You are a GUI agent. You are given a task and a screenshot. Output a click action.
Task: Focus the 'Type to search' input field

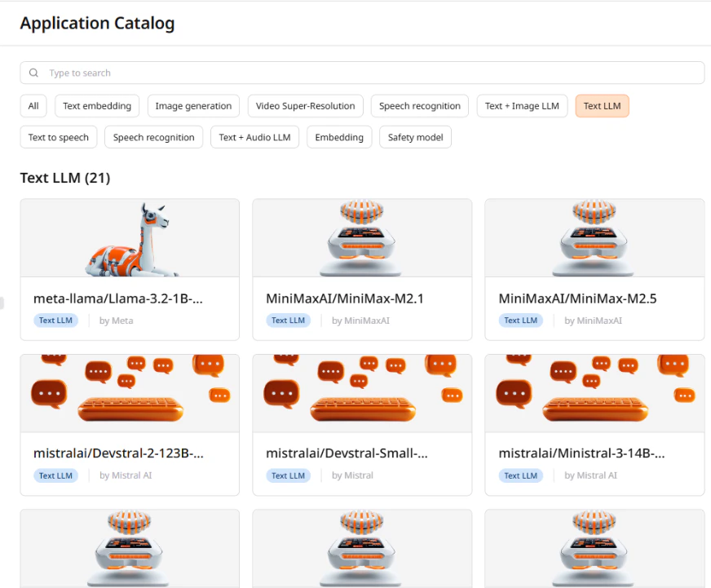pyautogui.click(x=362, y=73)
